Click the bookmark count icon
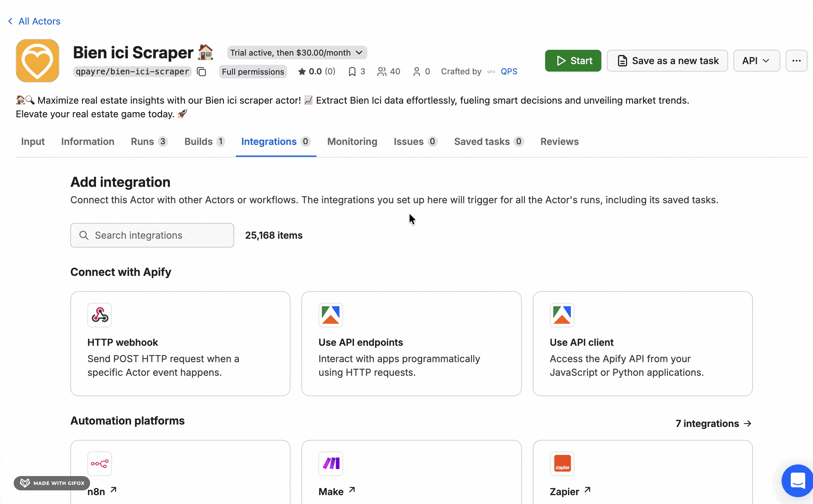This screenshot has height=504, width=813. coord(353,71)
